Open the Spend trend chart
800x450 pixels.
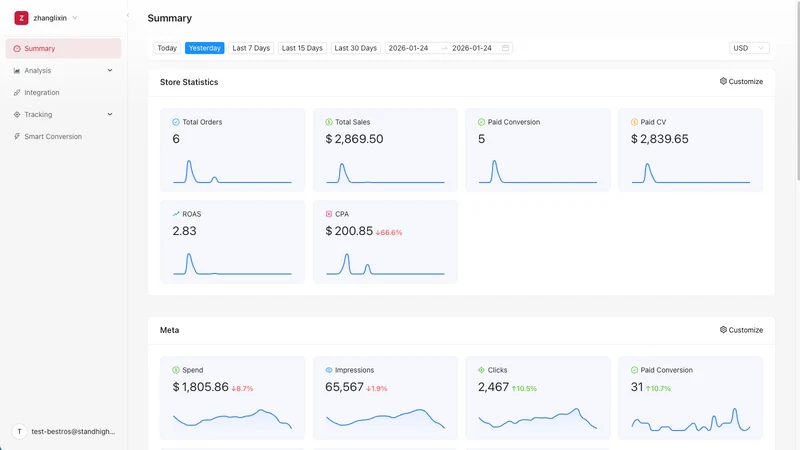coord(233,418)
